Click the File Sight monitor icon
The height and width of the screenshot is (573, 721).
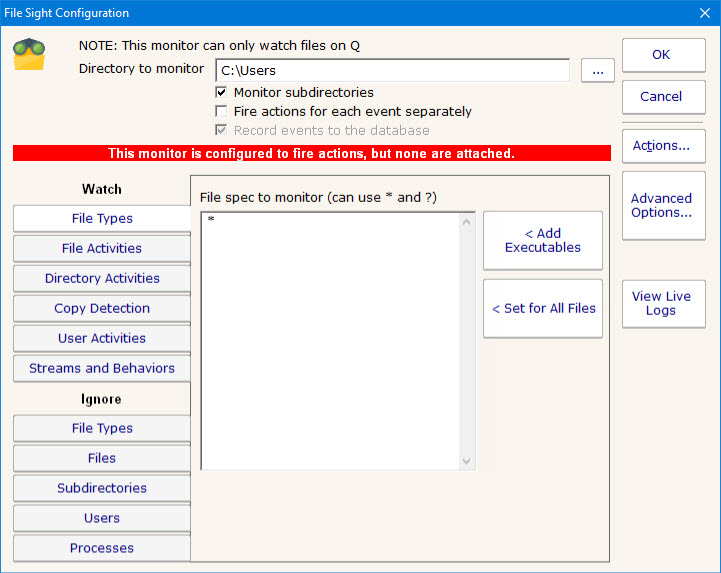coord(30,55)
